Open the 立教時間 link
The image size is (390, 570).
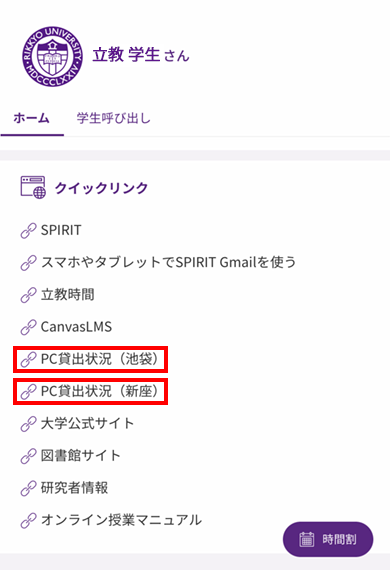click(68, 295)
